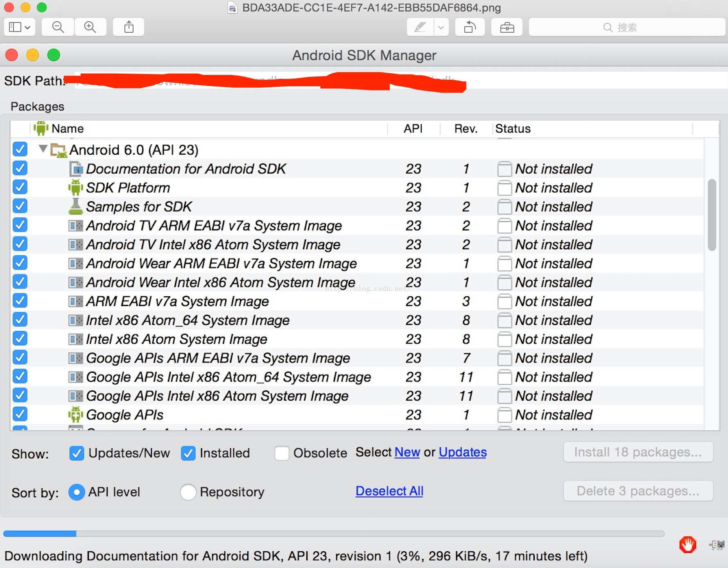This screenshot has height=568, width=728.
Task: Click the SDK Platform android icon
Action: pos(76,187)
